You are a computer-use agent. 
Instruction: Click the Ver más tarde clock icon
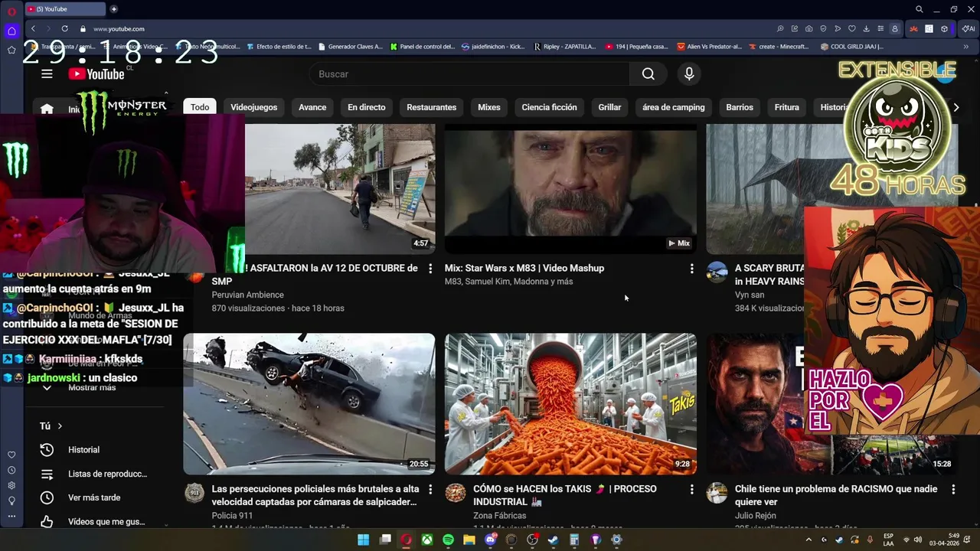coord(47,497)
